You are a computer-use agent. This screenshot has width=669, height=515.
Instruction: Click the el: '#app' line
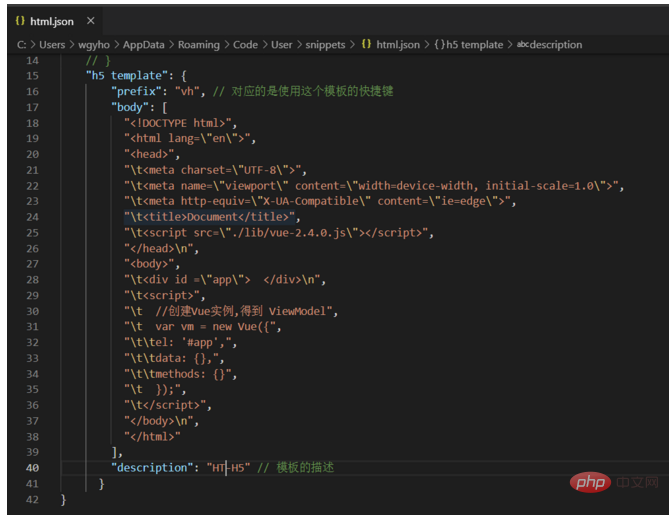[178, 343]
